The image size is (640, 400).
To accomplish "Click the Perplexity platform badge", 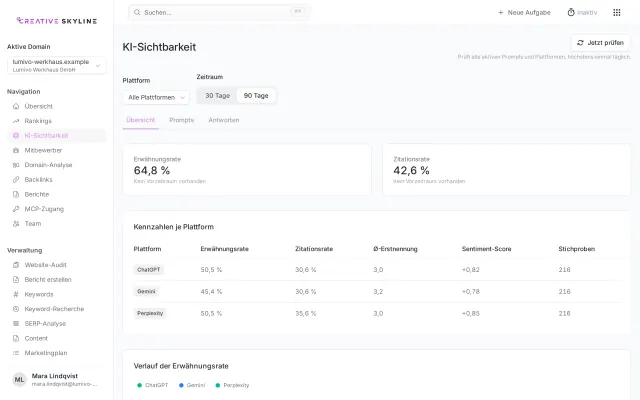I will tap(150, 313).
